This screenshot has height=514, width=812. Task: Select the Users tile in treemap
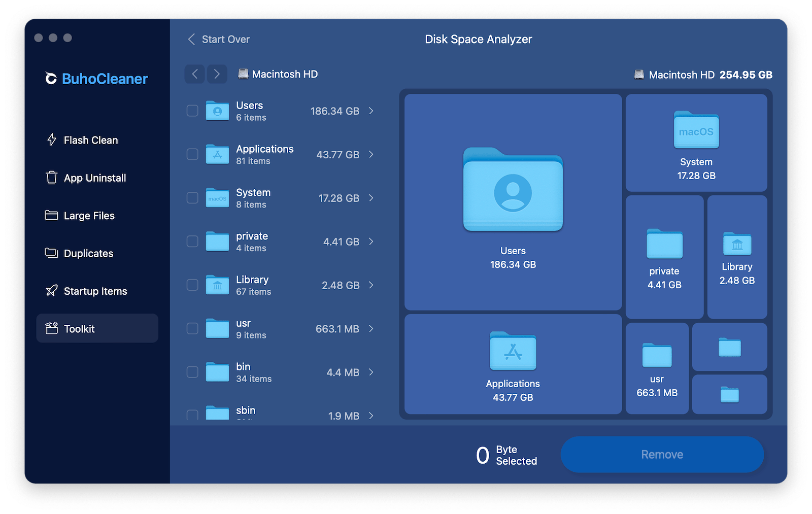point(513,202)
